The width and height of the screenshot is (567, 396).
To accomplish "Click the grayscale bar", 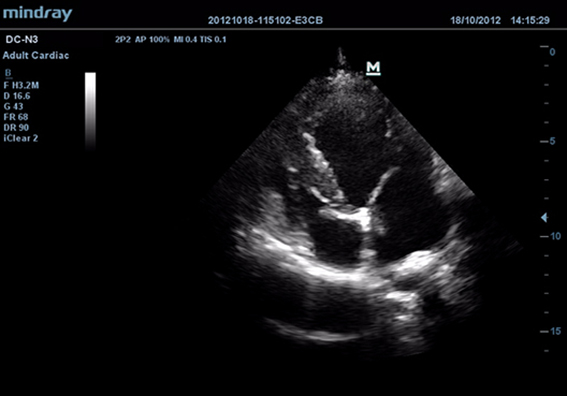I will [x=90, y=111].
